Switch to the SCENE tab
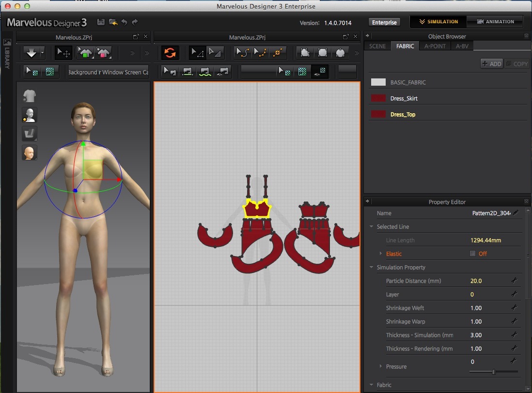The height and width of the screenshot is (393, 532). click(377, 46)
